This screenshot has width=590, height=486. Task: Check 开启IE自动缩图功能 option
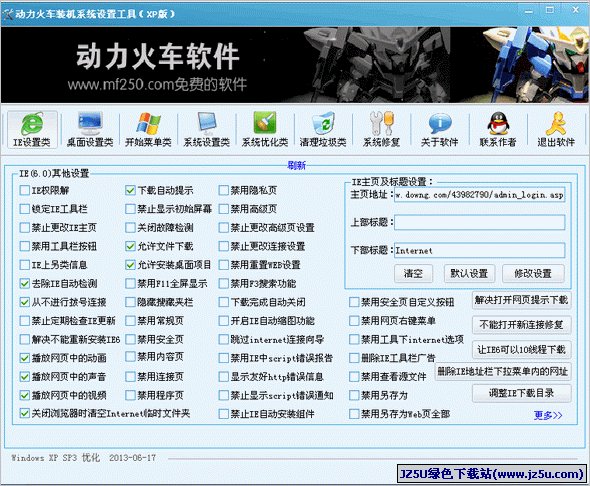coord(224,321)
